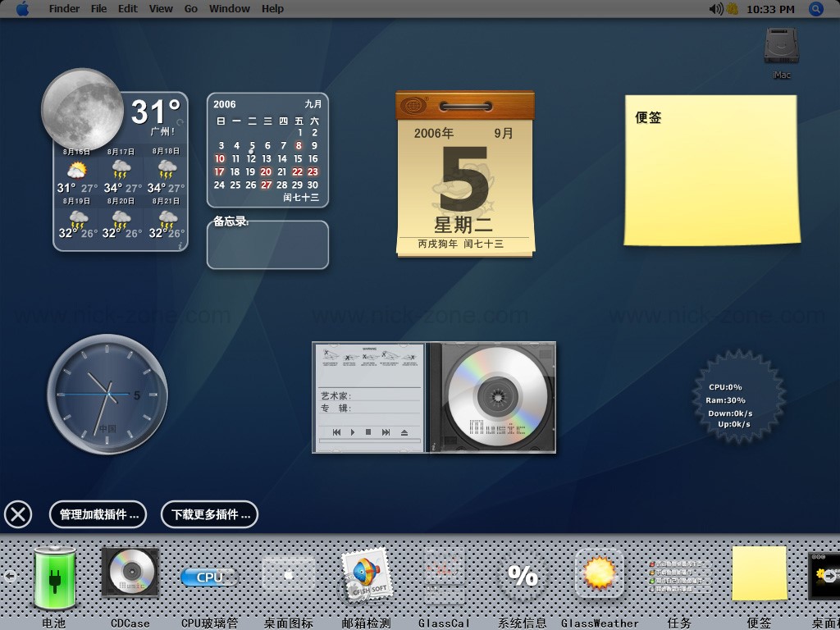The height and width of the screenshot is (630, 840).
Task: Eject the disc in CD player
Action: tap(404, 432)
